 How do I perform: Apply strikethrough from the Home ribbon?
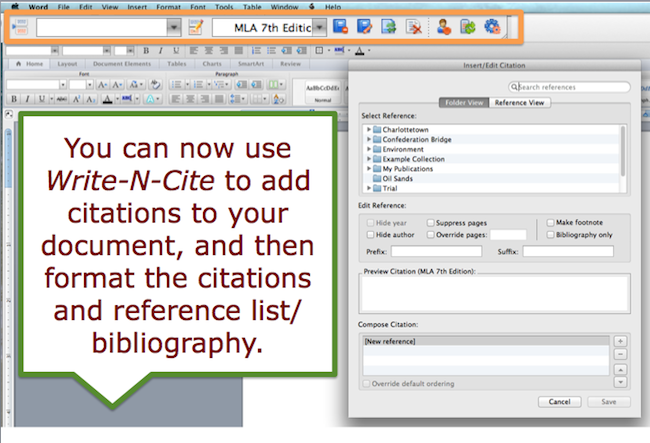(62, 99)
